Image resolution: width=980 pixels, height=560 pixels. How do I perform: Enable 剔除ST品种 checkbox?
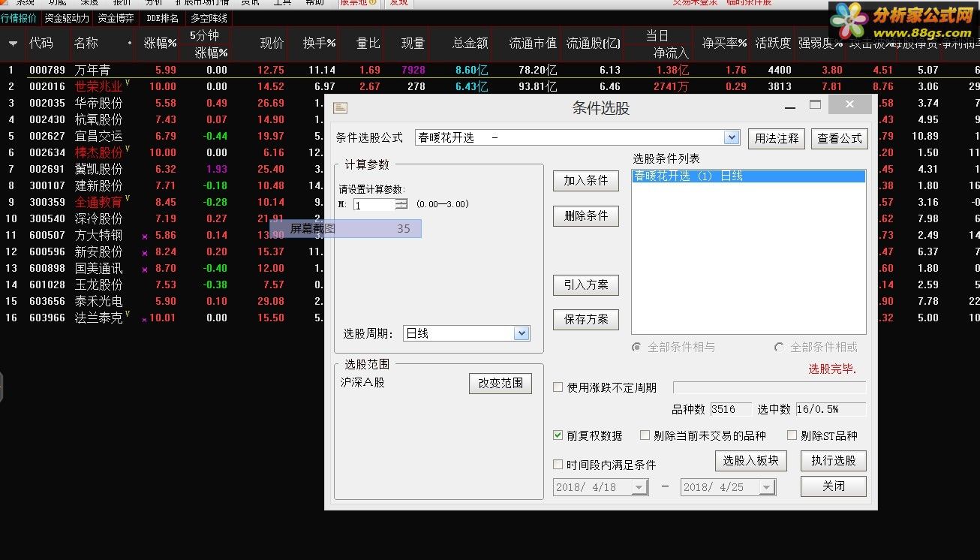coord(792,435)
